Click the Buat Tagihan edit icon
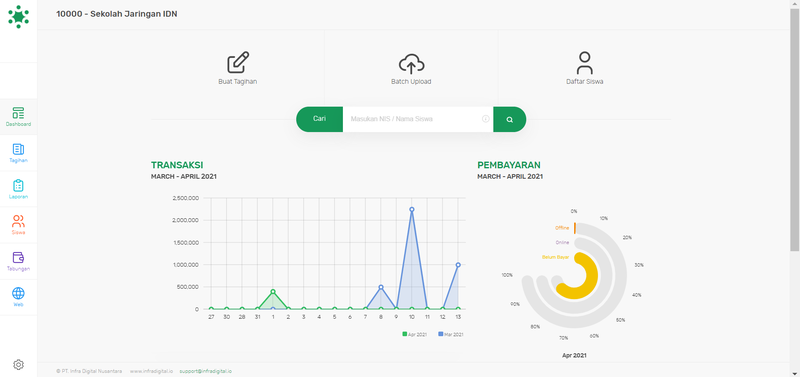This screenshot has height=377, width=800. 238,63
